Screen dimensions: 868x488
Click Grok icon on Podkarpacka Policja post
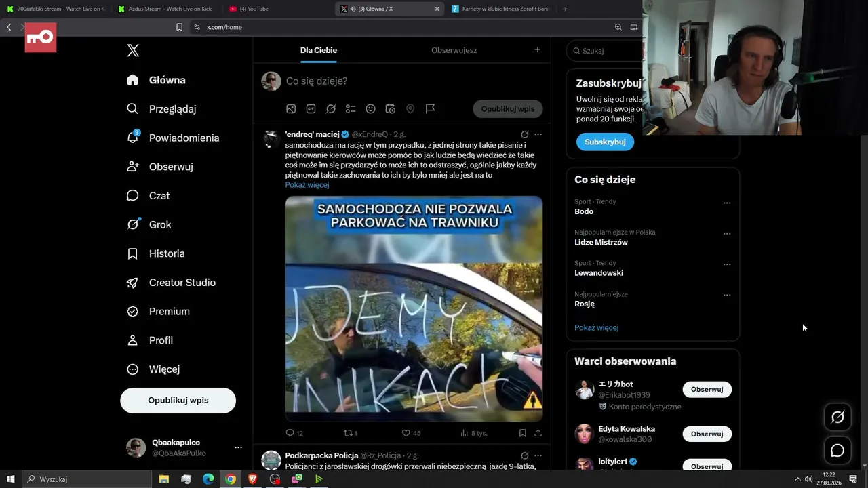tap(524, 455)
